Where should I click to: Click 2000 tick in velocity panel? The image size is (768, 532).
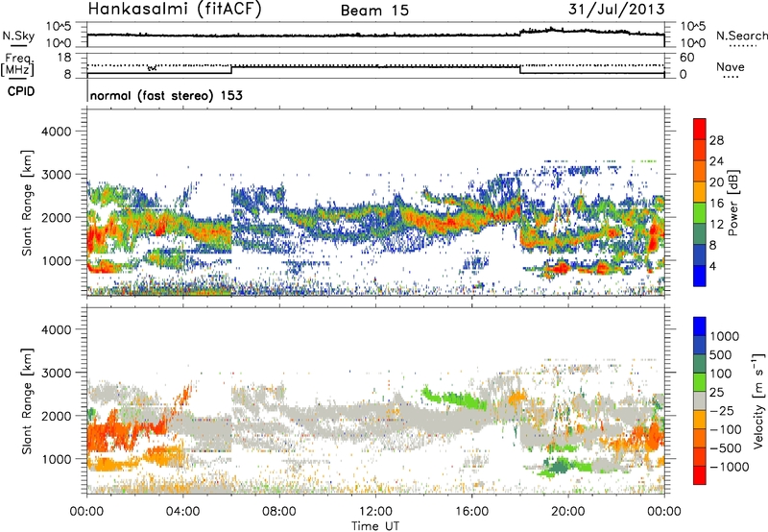tap(56, 416)
